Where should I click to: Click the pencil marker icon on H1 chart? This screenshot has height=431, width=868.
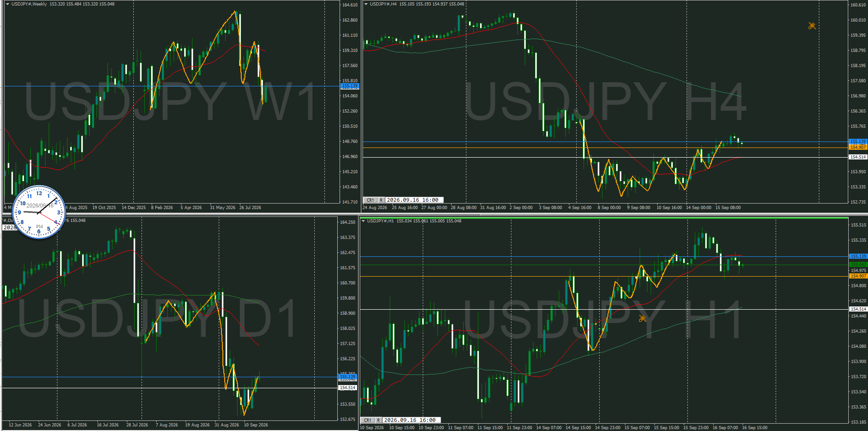coord(642,318)
